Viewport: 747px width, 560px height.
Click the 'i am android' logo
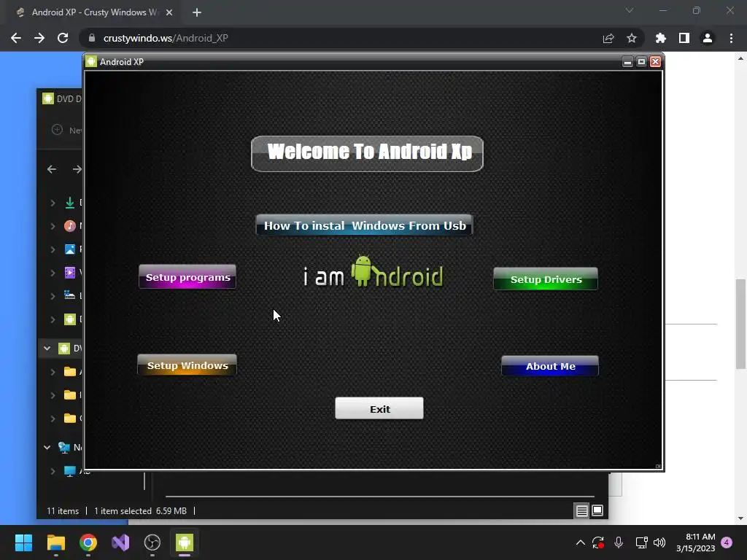pyautogui.click(x=373, y=273)
